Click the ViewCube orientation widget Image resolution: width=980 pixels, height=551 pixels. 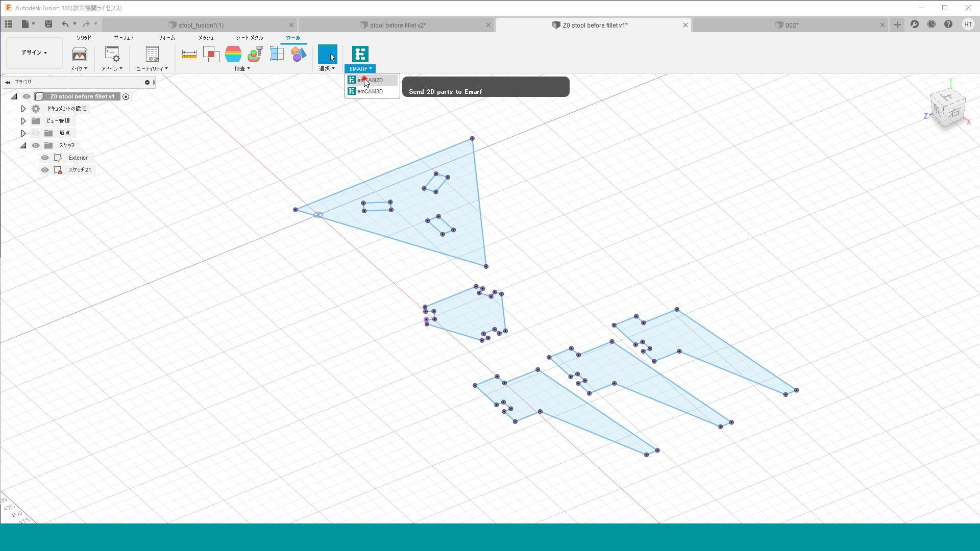948,108
